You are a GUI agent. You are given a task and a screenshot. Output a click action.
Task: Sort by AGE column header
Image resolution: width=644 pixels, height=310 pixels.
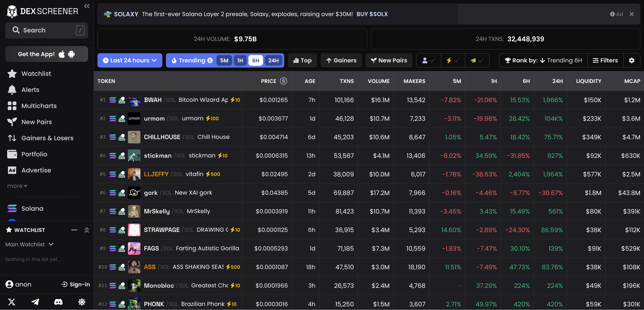click(x=310, y=81)
